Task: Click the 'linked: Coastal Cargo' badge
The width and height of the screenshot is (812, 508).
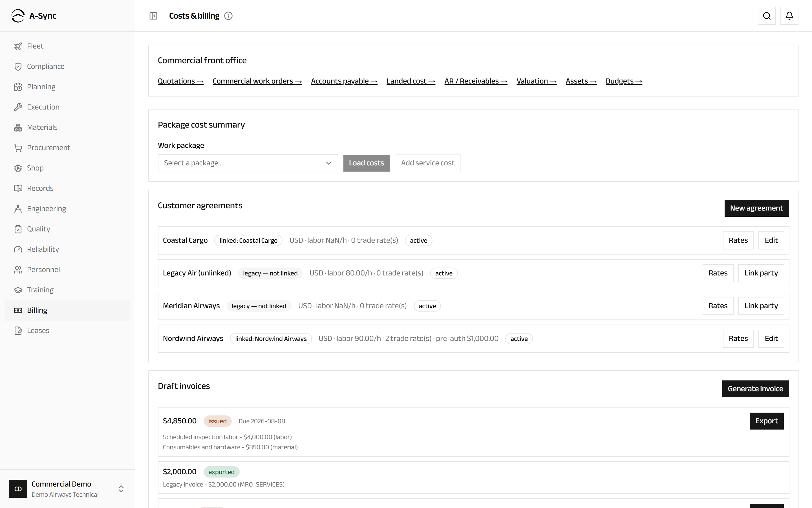Action: pos(248,240)
